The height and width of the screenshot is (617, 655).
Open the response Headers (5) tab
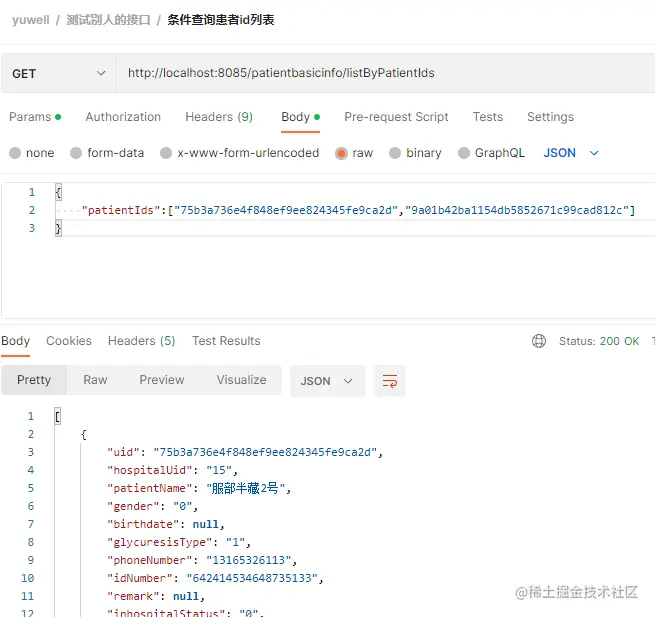[x=142, y=341]
